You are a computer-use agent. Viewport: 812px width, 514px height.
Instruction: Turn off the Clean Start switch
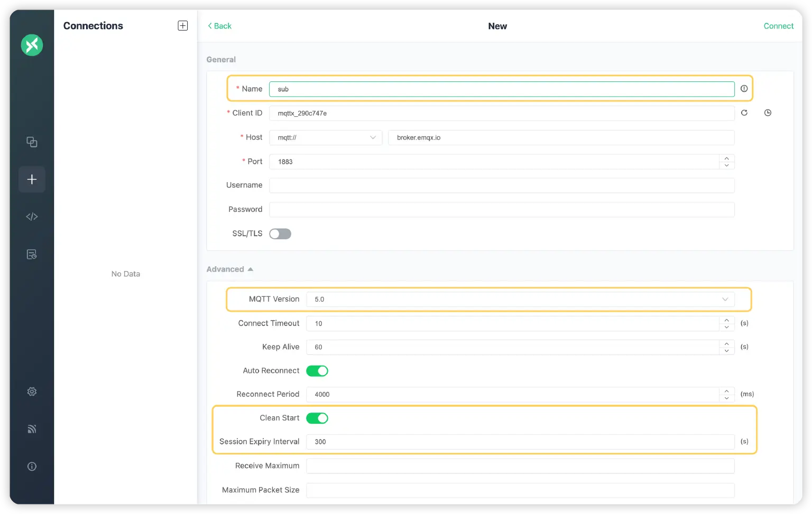click(317, 418)
